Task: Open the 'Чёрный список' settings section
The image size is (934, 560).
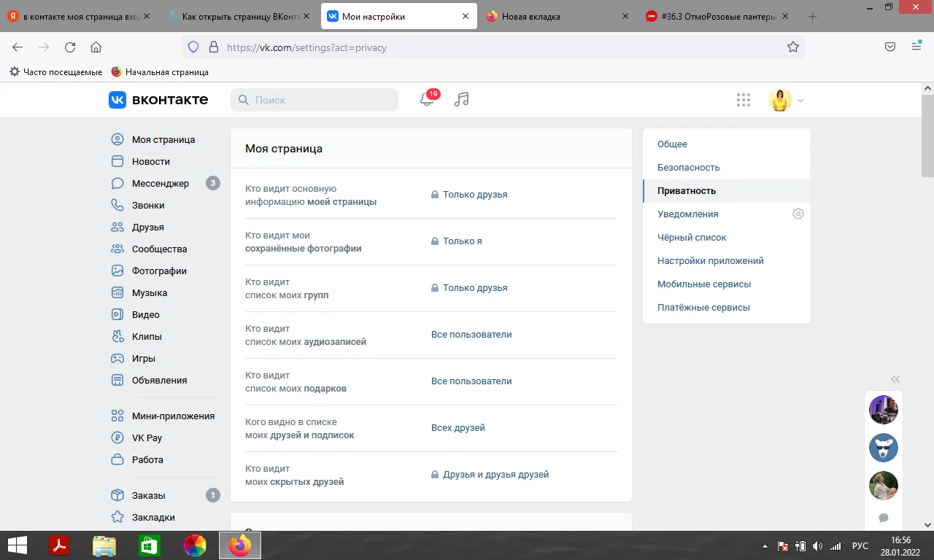Action: 692,238
